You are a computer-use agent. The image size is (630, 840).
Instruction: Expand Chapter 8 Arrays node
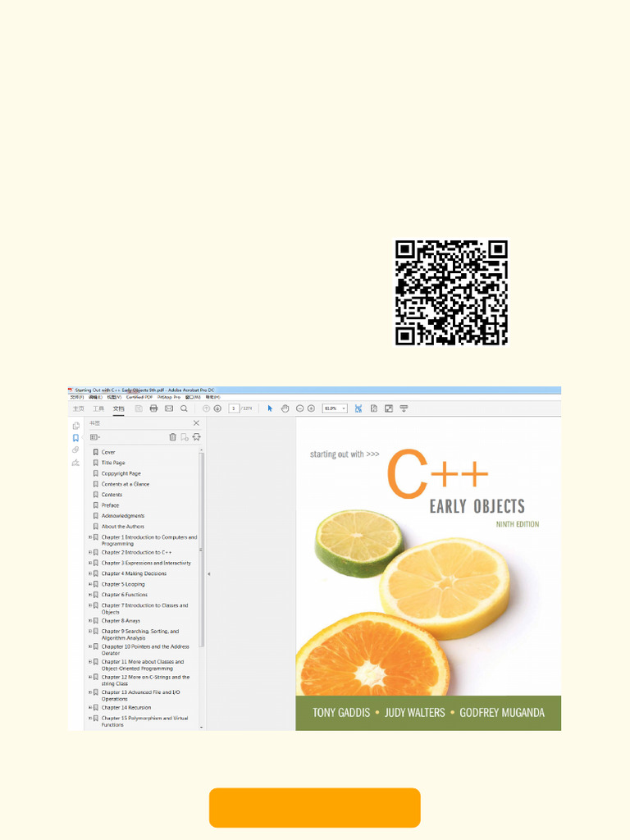click(x=90, y=620)
